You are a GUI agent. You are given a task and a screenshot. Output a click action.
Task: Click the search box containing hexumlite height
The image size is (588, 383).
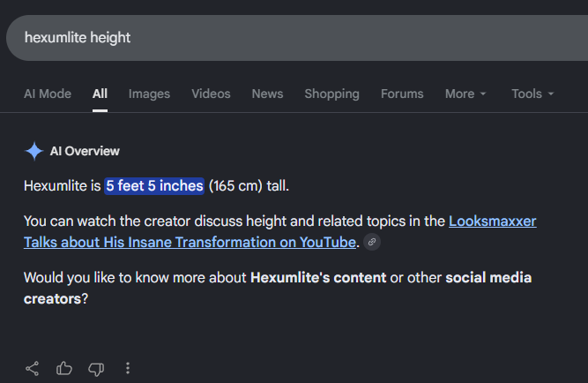point(297,38)
